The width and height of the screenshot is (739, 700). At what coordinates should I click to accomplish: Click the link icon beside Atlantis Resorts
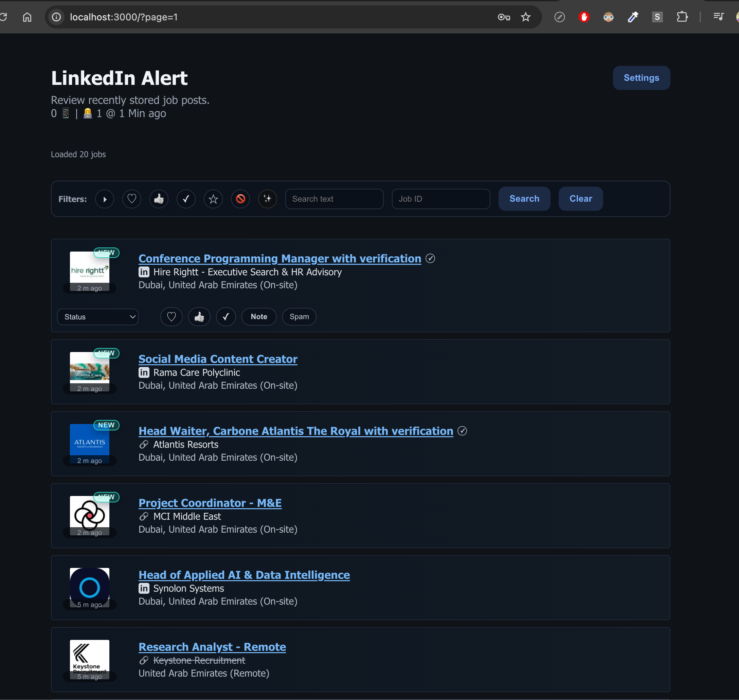[x=144, y=444]
